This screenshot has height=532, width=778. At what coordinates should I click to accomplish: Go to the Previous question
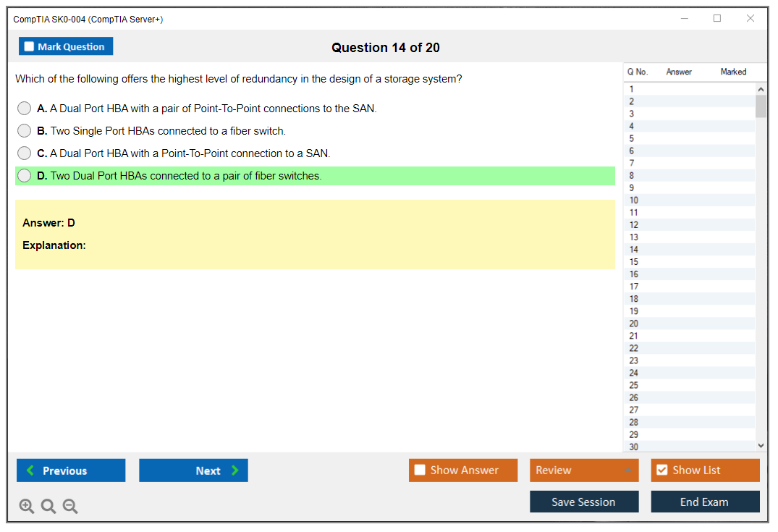click(x=71, y=470)
